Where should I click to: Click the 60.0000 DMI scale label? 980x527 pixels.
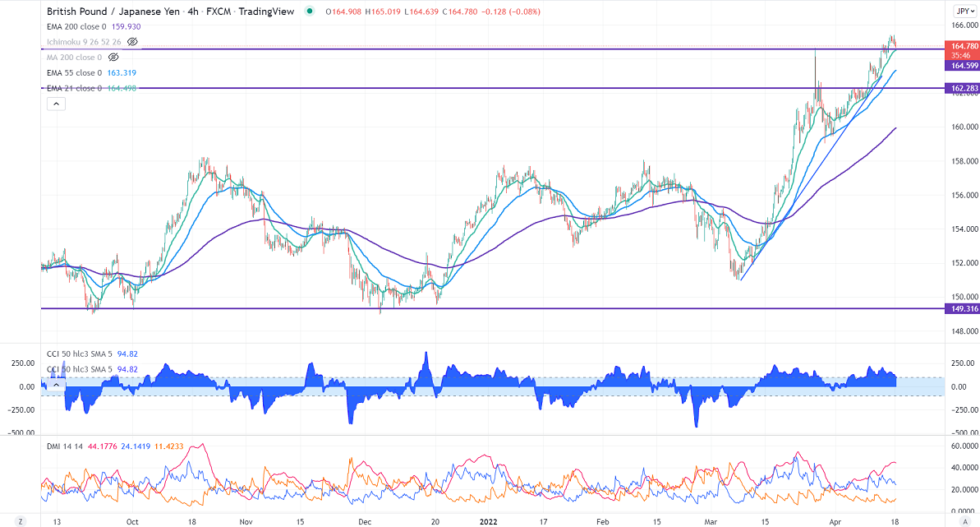tap(964, 446)
